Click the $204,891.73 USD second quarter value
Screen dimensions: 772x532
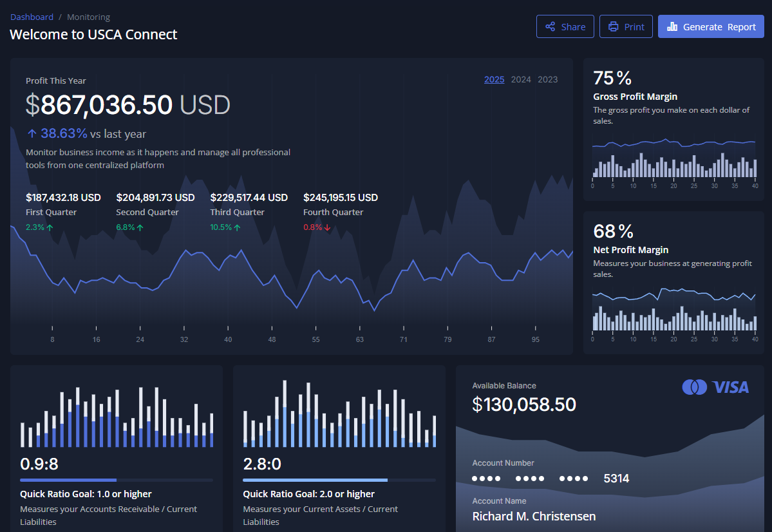click(156, 198)
